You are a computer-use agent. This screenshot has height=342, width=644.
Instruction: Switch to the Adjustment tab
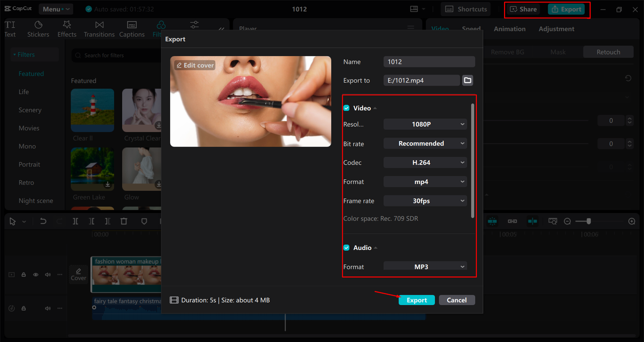(556, 29)
